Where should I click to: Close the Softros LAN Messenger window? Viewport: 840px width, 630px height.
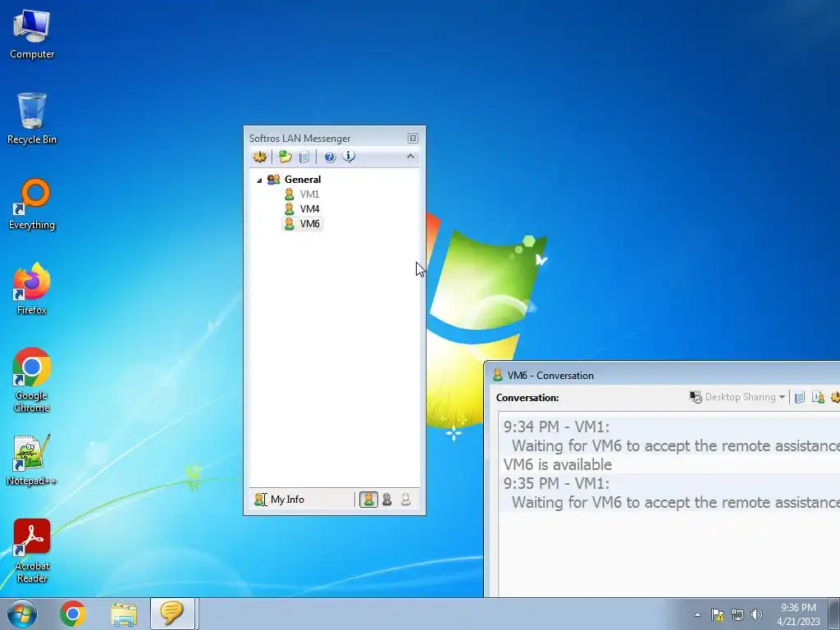[x=413, y=138]
